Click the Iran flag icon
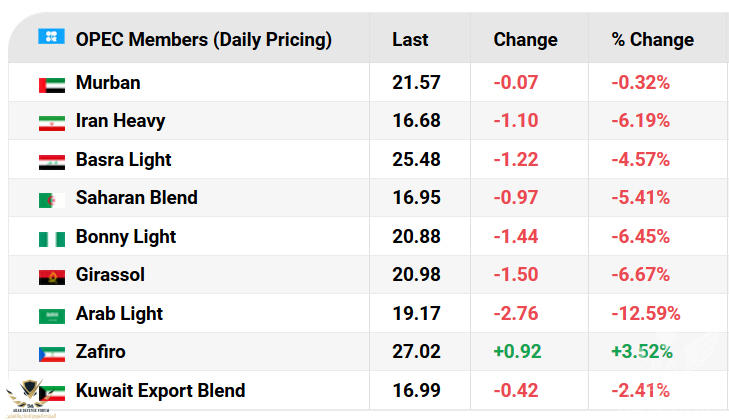The image size is (729, 420). tap(51, 122)
